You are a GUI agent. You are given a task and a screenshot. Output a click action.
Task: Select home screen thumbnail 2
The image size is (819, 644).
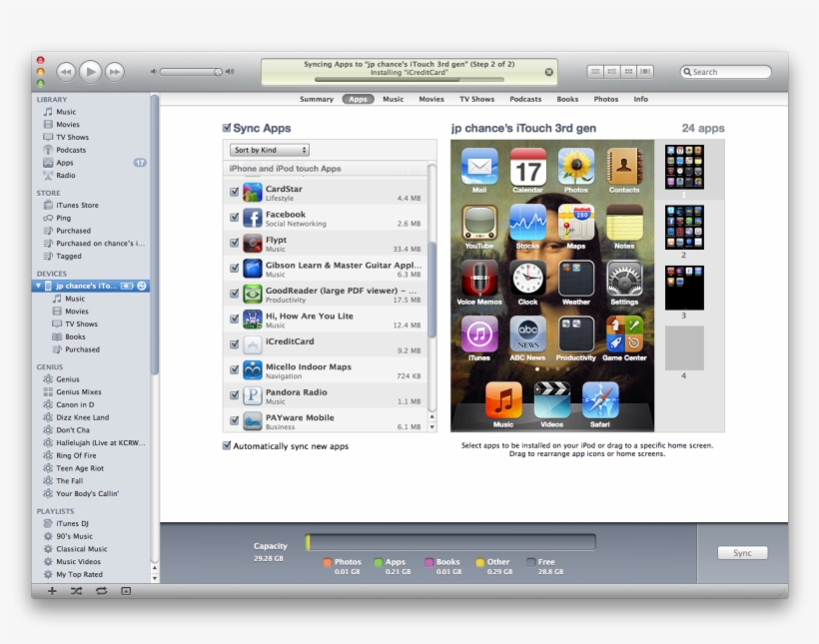pyautogui.click(x=684, y=228)
